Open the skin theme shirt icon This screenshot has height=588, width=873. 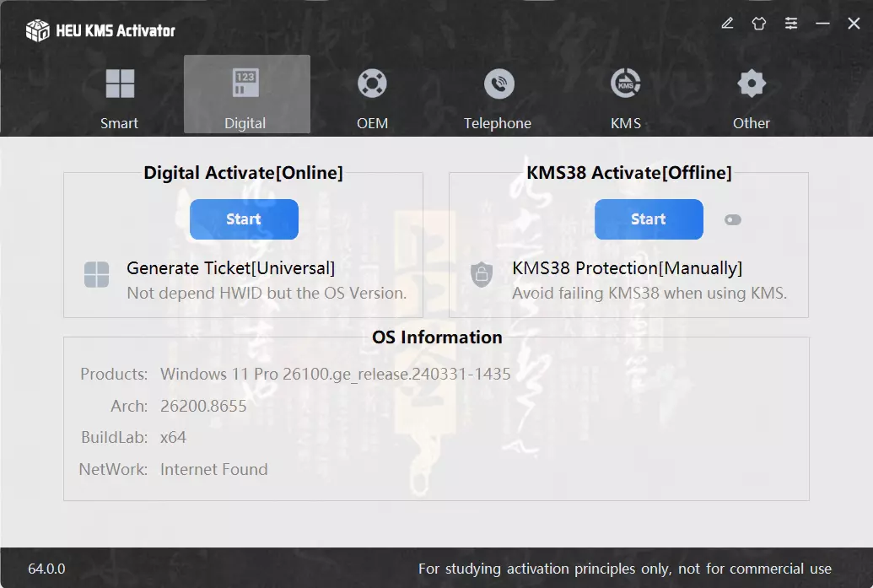(x=759, y=24)
